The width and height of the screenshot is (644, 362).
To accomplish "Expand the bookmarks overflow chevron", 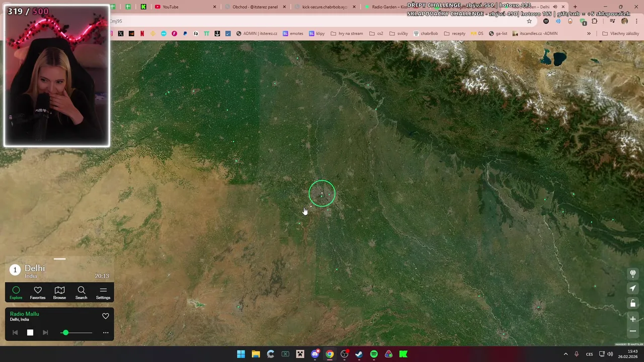I will pos(589,34).
